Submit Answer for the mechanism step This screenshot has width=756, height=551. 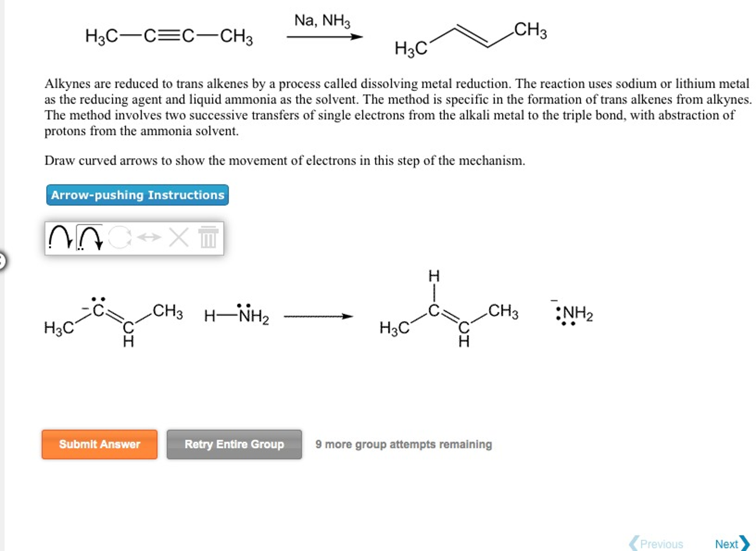point(100,445)
